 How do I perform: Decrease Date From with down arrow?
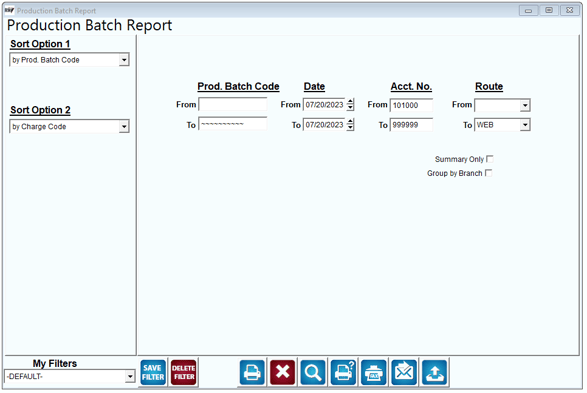click(350, 109)
